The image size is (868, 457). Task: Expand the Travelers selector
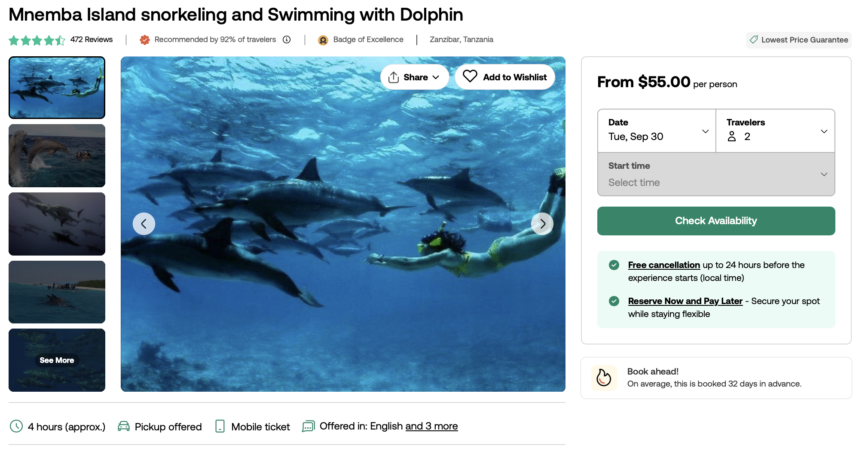point(776,131)
